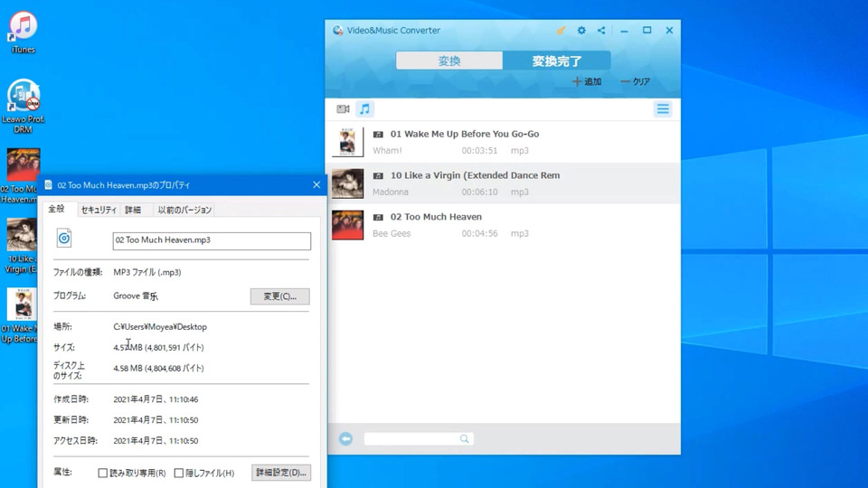Close the Video&Music Converter window
This screenshot has height=488, width=868.
click(x=669, y=31)
